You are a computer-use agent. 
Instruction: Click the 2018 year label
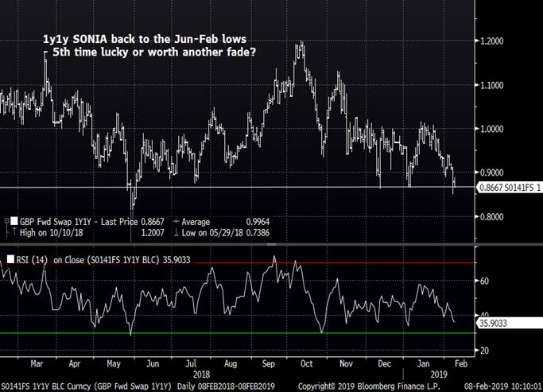pos(202,375)
